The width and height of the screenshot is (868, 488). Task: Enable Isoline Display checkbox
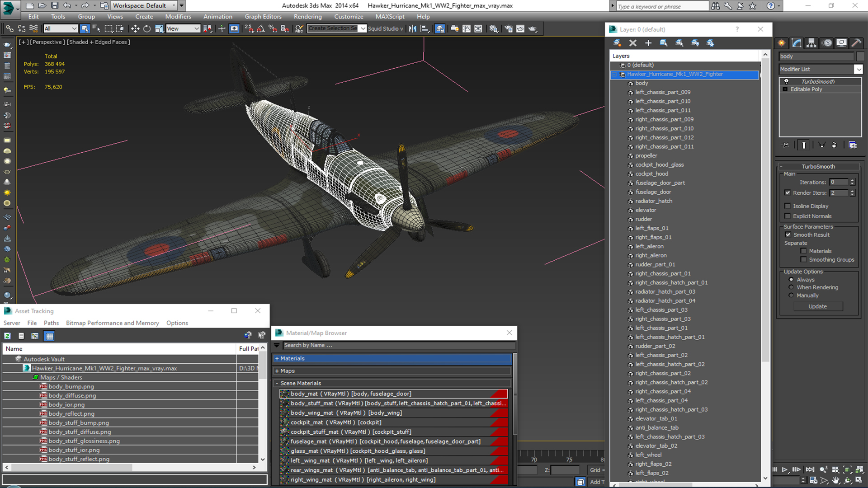(788, 206)
